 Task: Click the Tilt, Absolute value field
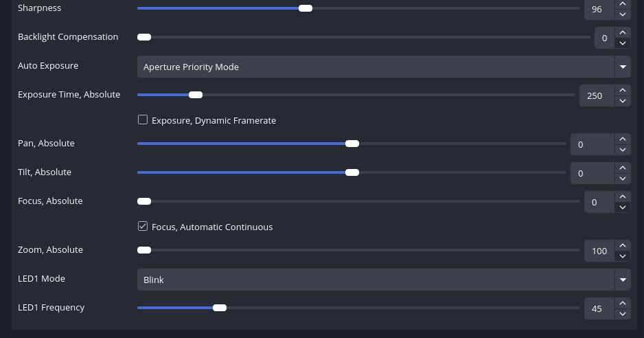[x=590, y=173]
